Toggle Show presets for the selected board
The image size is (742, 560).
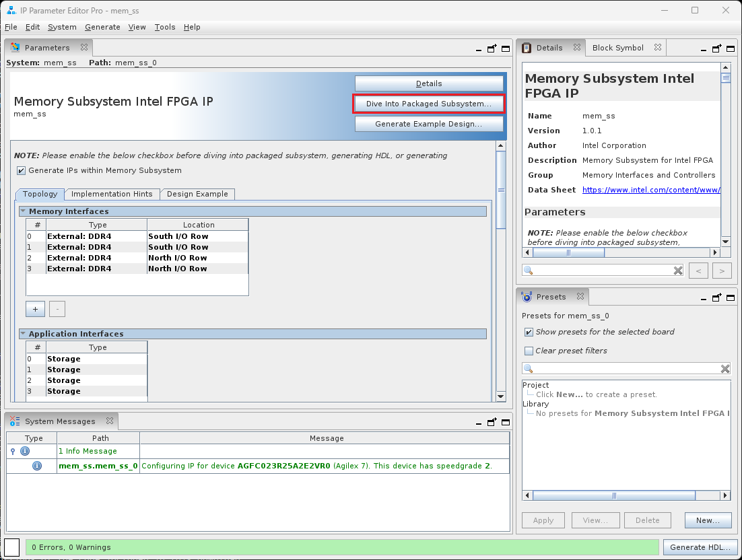(529, 332)
